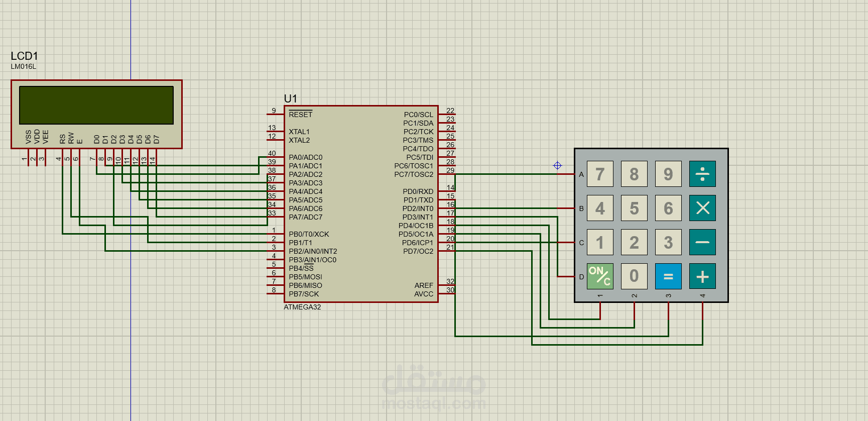Select the ATMEGA32 chip body
Screen dimensions: 868x421
tap(361, 204)
